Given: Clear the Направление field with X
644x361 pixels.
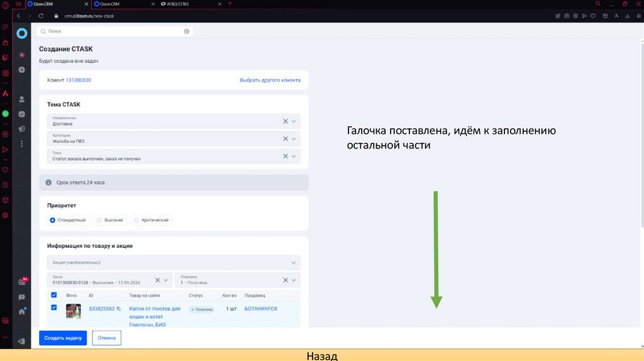Looking at the screenshot, I should pyautogui.click(x=286, y=121).
